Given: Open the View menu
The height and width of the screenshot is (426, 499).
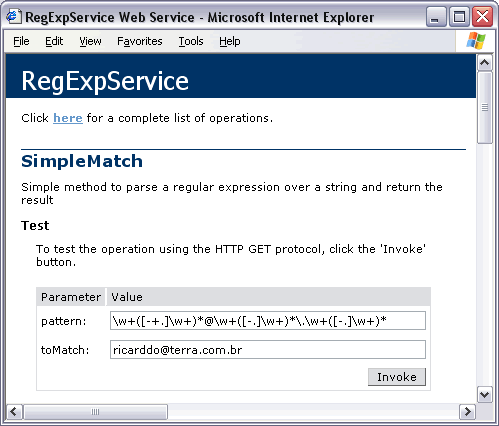Looking at the screenshot, I should (x=90, y=41).
